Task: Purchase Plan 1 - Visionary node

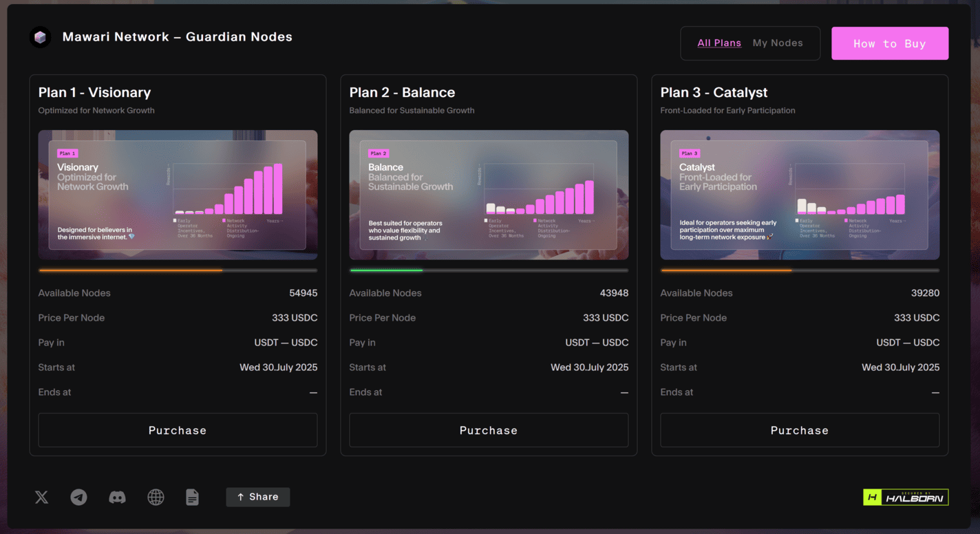Action: click(x=178, y=430)
